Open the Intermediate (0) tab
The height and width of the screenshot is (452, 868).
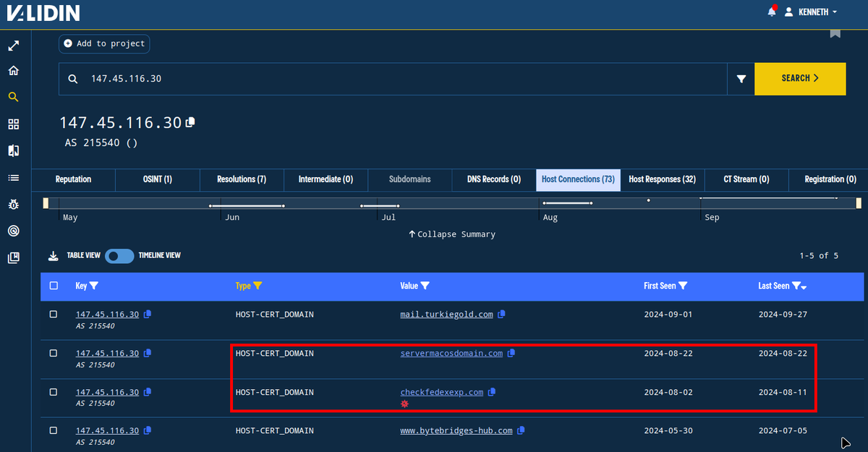tap(325, 179)
